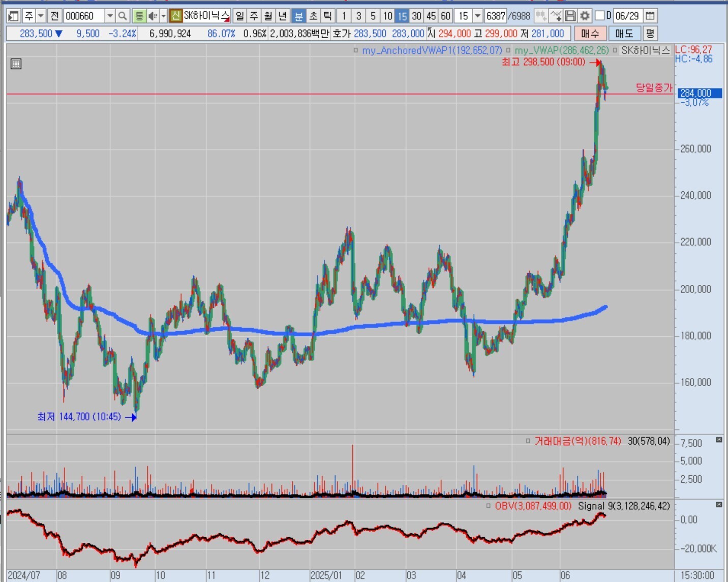The height and width of the screenshot is (582, 728).
Task: Toggle the green 통 button
Action: [x=139, y=16]
